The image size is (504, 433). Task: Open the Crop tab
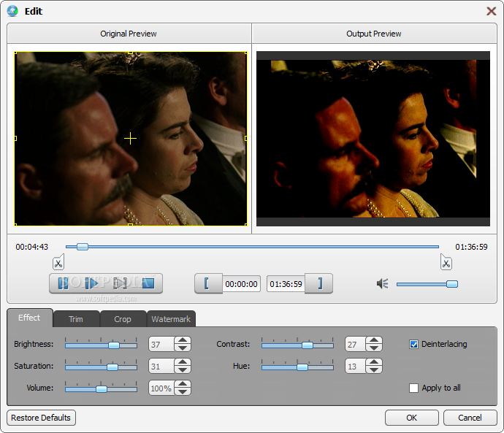click(123, 319)
